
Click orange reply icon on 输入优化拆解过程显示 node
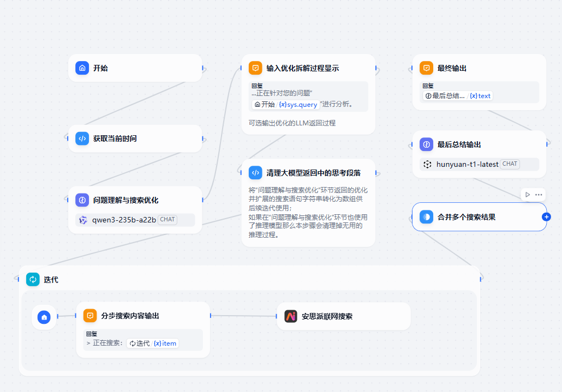(255, 68)
